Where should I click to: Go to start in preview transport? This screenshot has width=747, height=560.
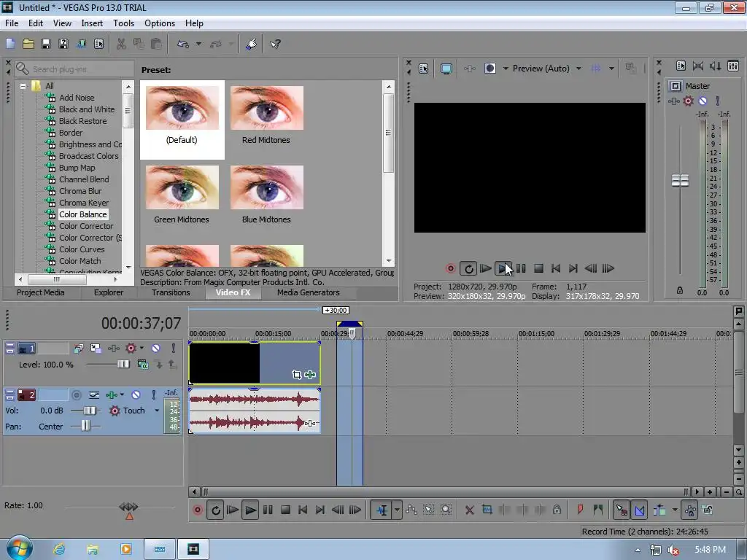[555, 268]
